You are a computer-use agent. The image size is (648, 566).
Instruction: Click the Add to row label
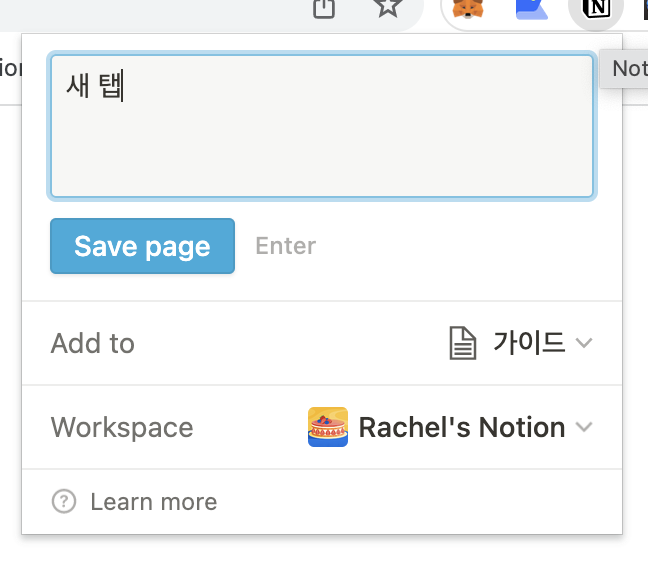pyautogui.click(x=93, y=343)
